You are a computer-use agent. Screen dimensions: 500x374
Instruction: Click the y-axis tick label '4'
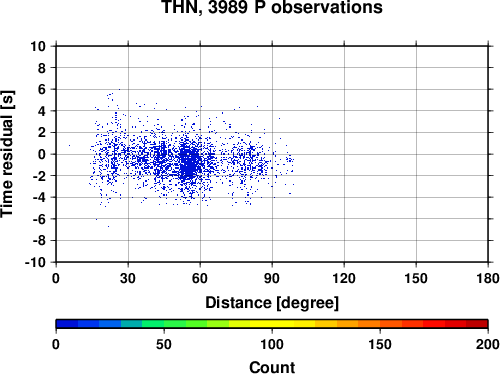tap(42, 111)
